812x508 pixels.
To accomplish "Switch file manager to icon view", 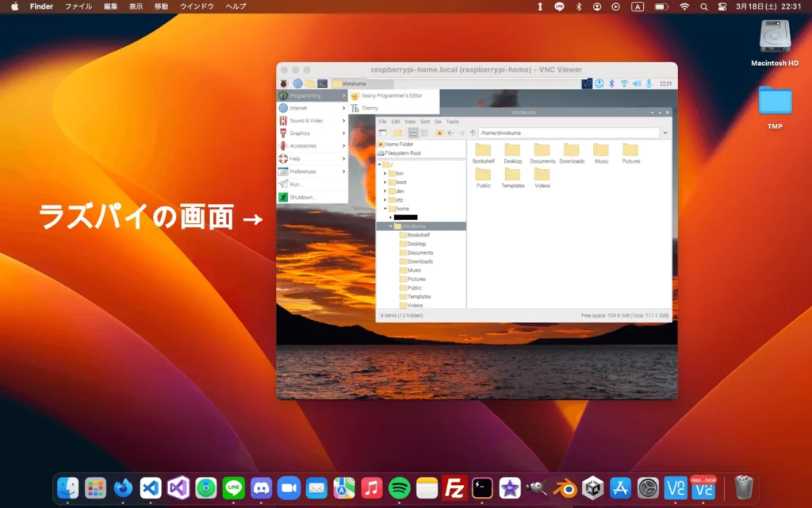I will pyautogui.click(x=413, y=133).
